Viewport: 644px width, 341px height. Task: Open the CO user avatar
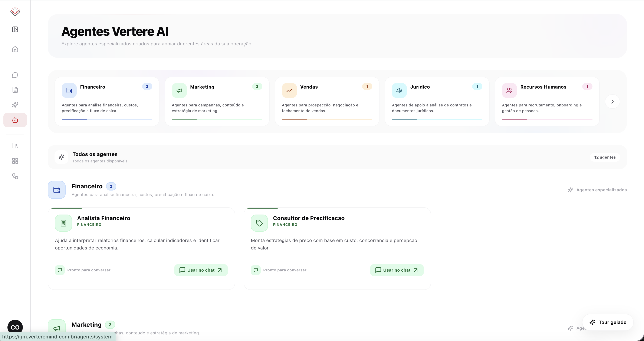tap(15, 327)
